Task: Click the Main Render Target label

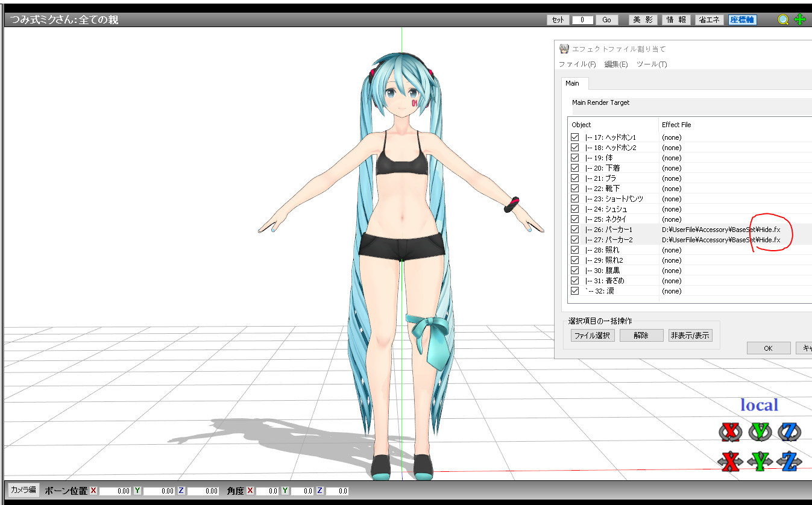Action: pyautogui.click(x=600, y=102)
